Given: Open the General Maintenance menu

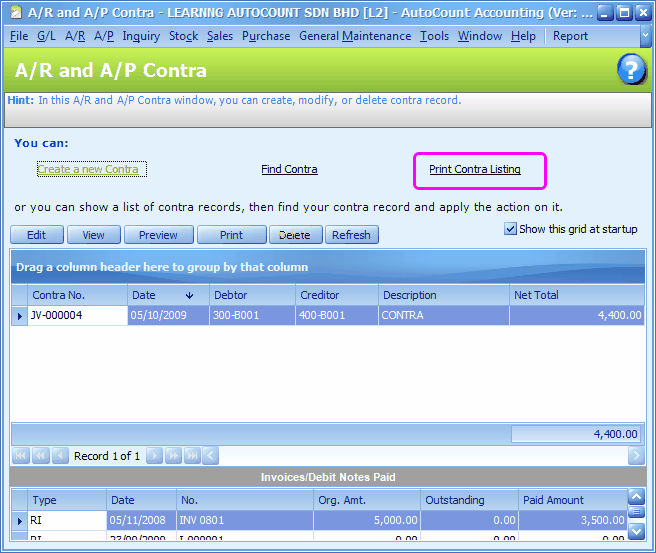Looking at the screenshot, I should pos(354,36).
